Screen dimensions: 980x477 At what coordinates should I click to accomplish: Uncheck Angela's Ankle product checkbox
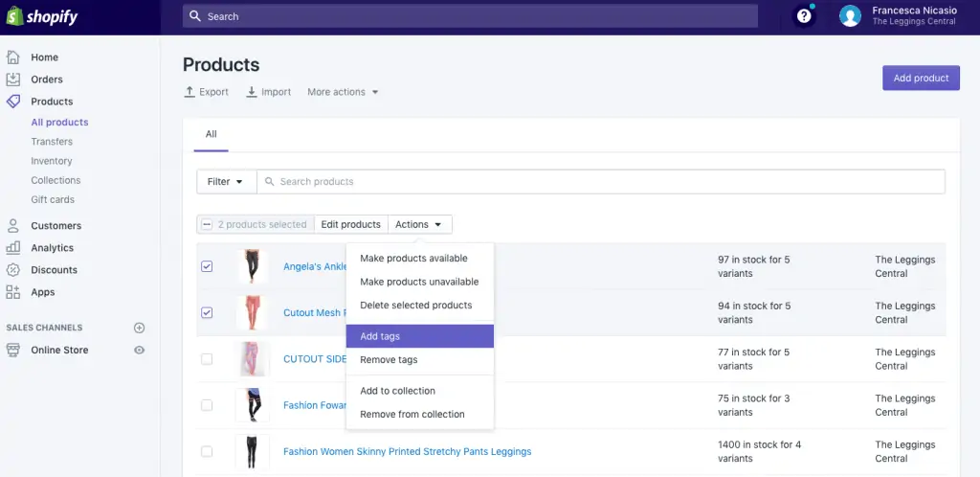(207, 266)
